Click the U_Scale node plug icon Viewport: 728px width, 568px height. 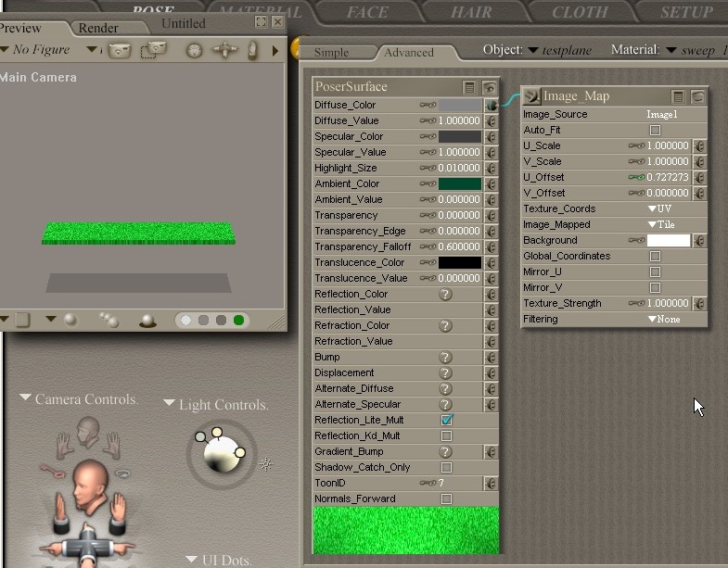[x=698, y=146]
